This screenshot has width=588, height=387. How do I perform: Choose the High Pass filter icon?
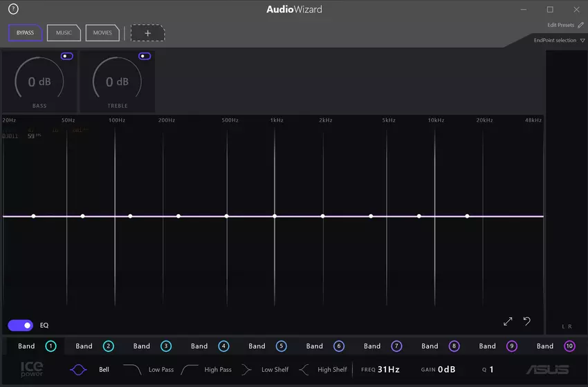190,370
